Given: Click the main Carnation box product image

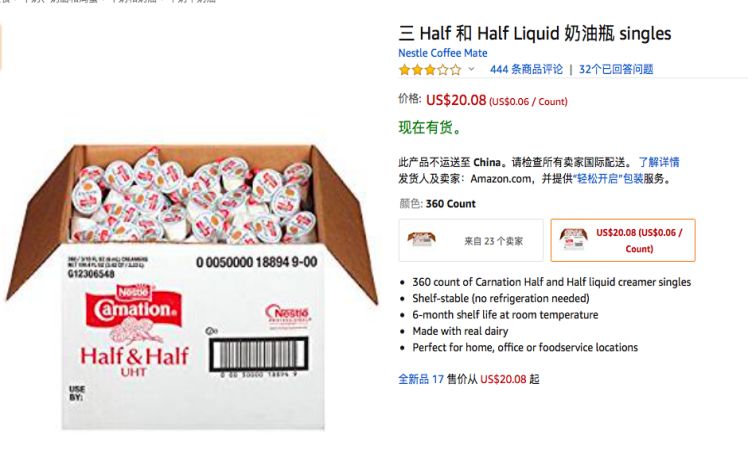Looking at the screenshot, I should click(x=192, y=286).
